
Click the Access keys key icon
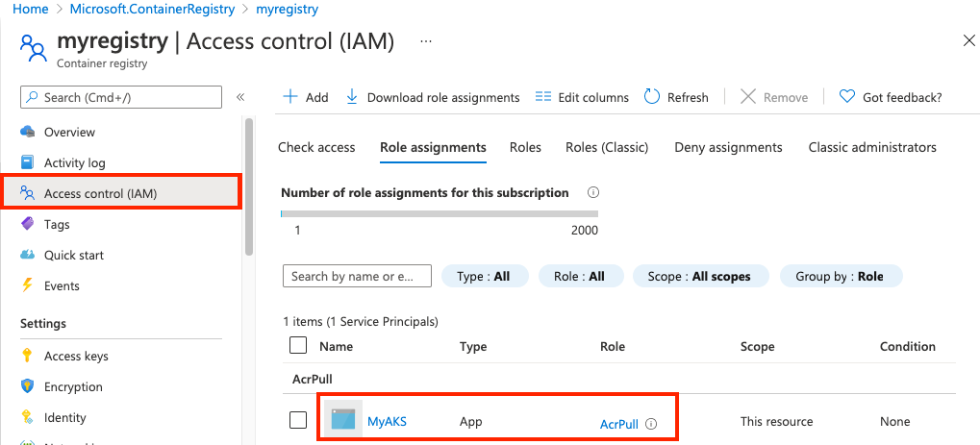(x=28, y=356)
